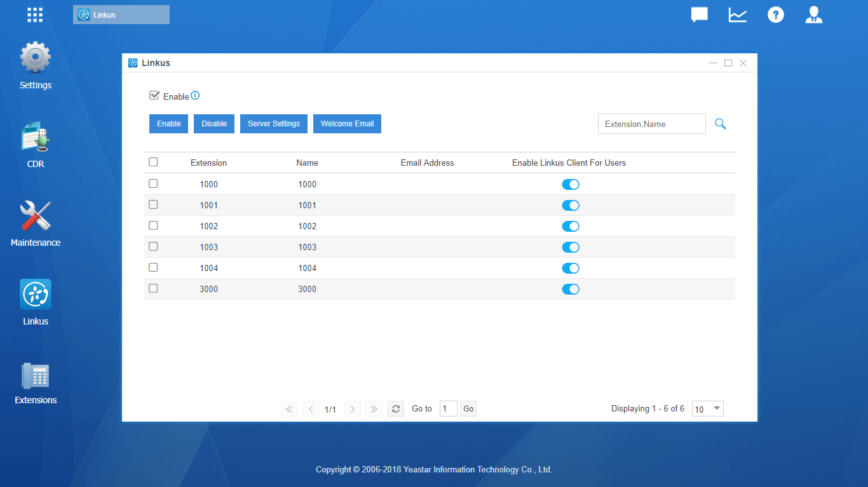
Task: Select checkbox for extension 1003
Action: pos(153,246)
